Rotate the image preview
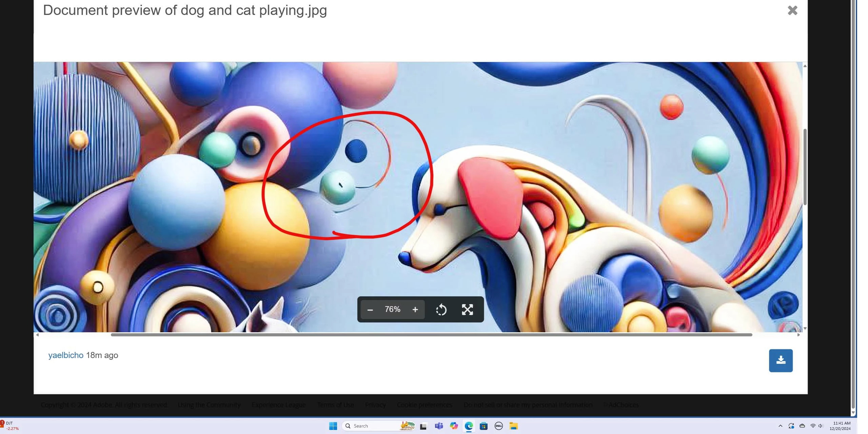The image size is (868, 434). pyautogui.click(x=441, y=310)
